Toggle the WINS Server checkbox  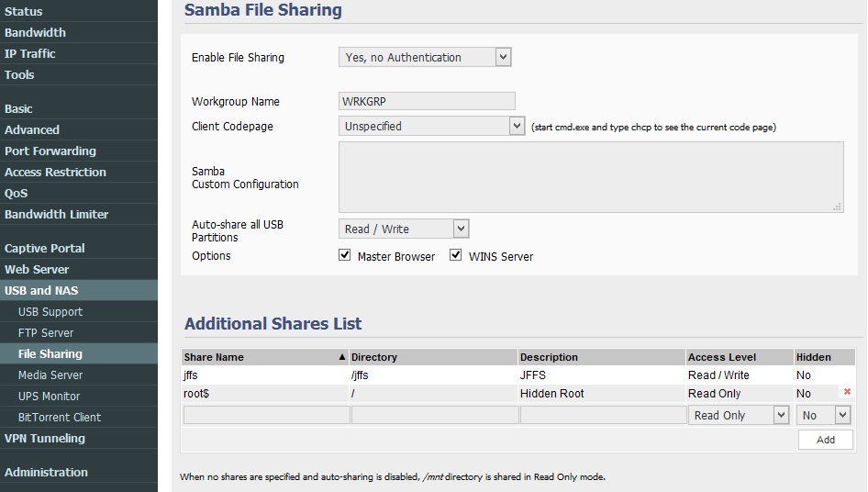pos(455,255)
